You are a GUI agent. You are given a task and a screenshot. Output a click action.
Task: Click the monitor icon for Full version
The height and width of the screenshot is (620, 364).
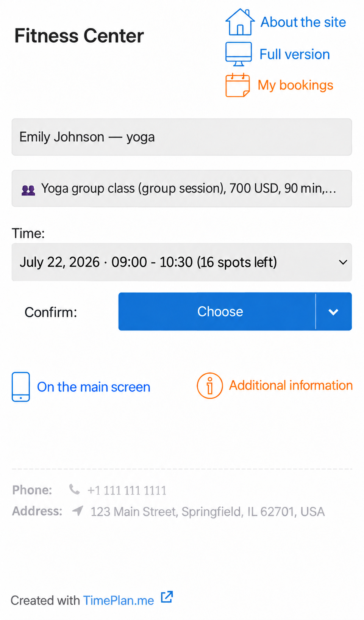tap(239, 54)
